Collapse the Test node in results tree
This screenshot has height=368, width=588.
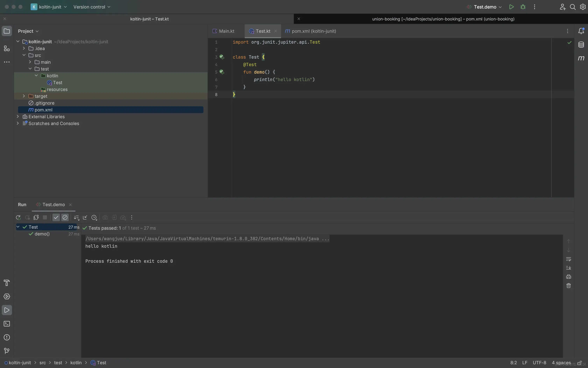(18, 227)
